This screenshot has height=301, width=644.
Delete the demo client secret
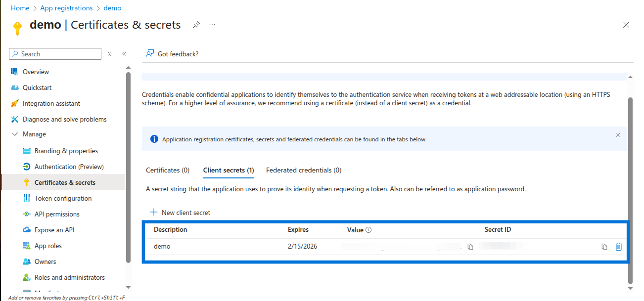[618, 247]
